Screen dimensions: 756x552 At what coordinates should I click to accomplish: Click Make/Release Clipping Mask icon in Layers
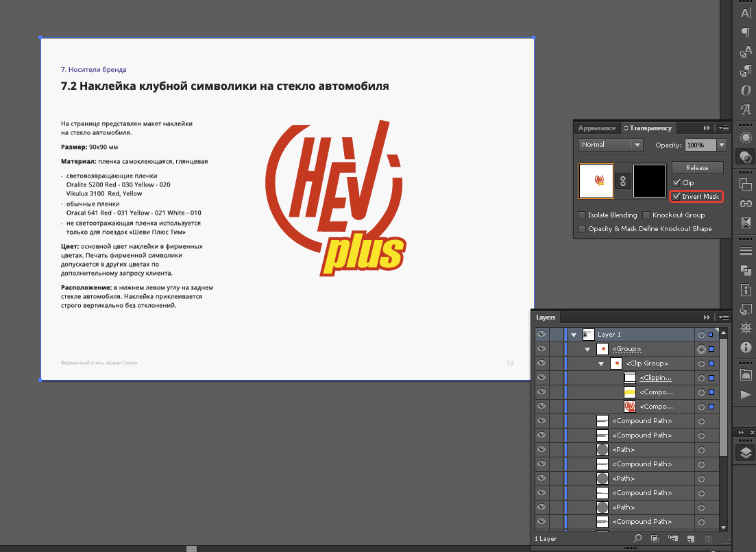pyautogui.click(x=655, y=538)
